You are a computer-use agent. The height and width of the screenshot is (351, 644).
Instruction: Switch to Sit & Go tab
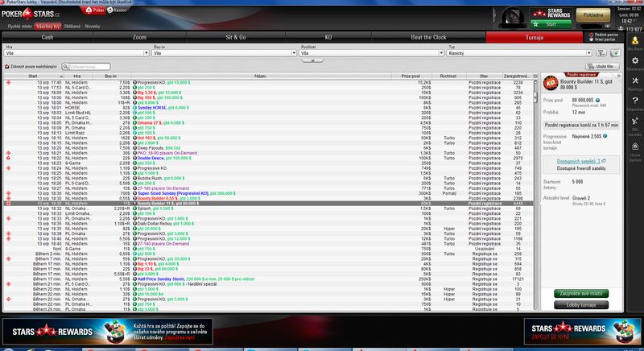click(x=236, y=37)
